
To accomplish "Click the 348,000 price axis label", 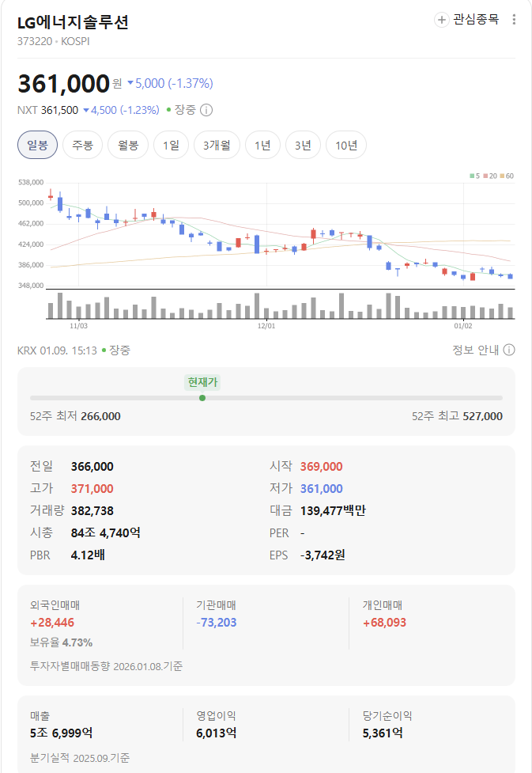I will [31, 286].
